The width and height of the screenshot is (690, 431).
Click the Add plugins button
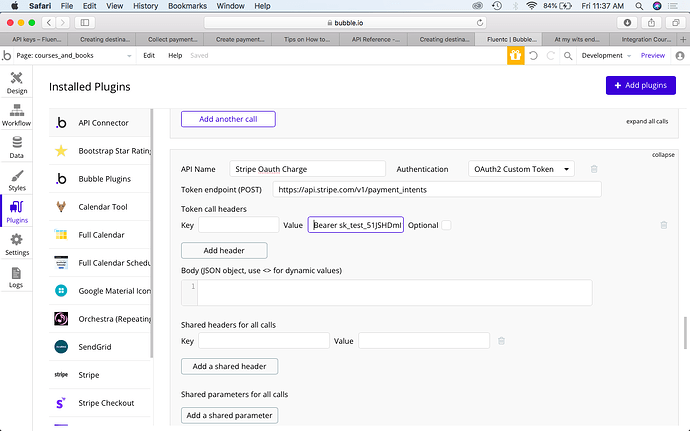coord(641,85)
